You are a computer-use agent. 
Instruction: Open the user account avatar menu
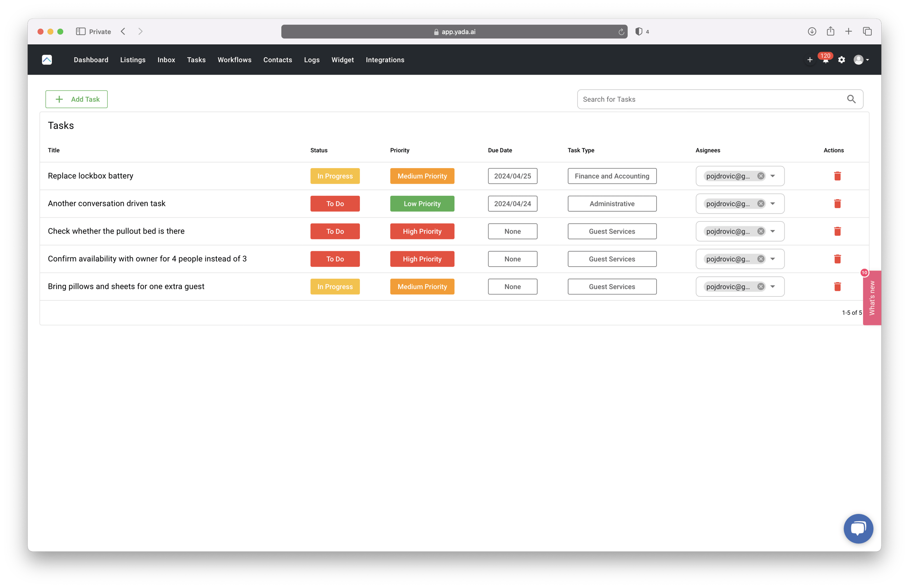[861, 60]
